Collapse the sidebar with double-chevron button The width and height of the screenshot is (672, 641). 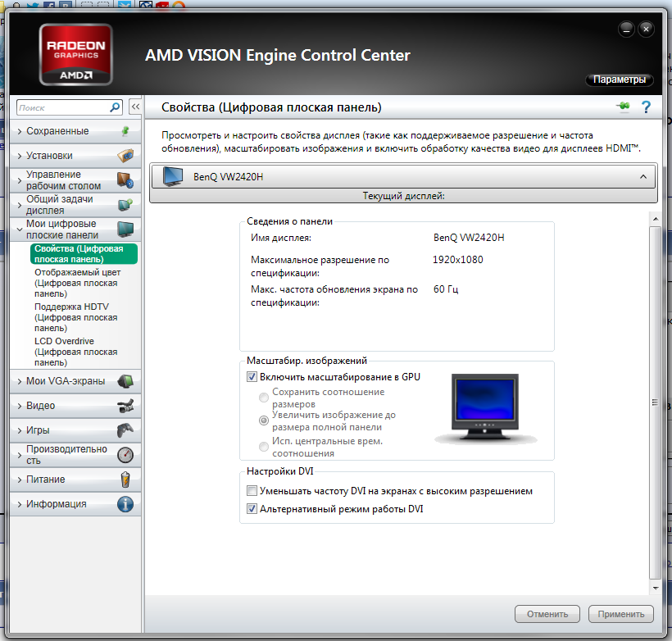[135, 107]
